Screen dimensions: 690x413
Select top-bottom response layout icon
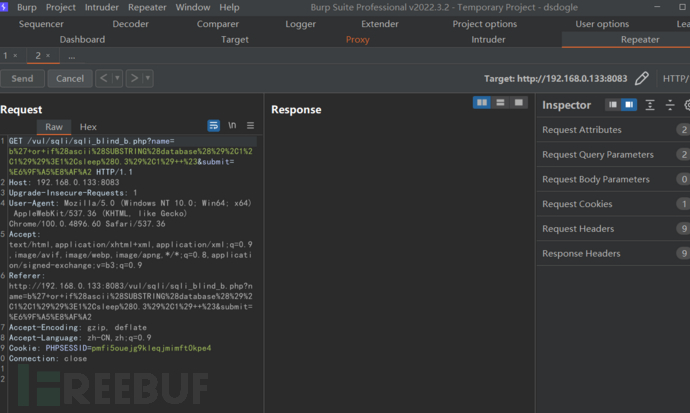[500, 102]
